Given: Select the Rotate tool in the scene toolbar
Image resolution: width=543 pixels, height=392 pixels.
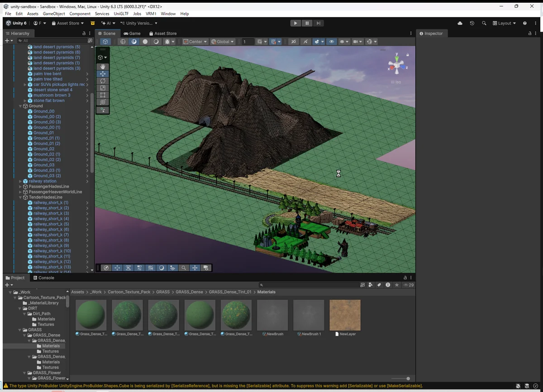Looking at the screenshot, I should point(103,81).
